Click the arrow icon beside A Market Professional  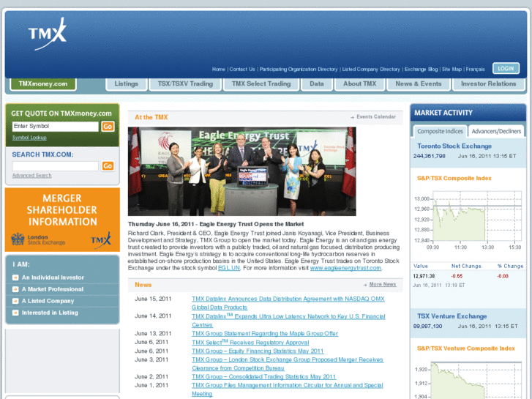(15, 289)
